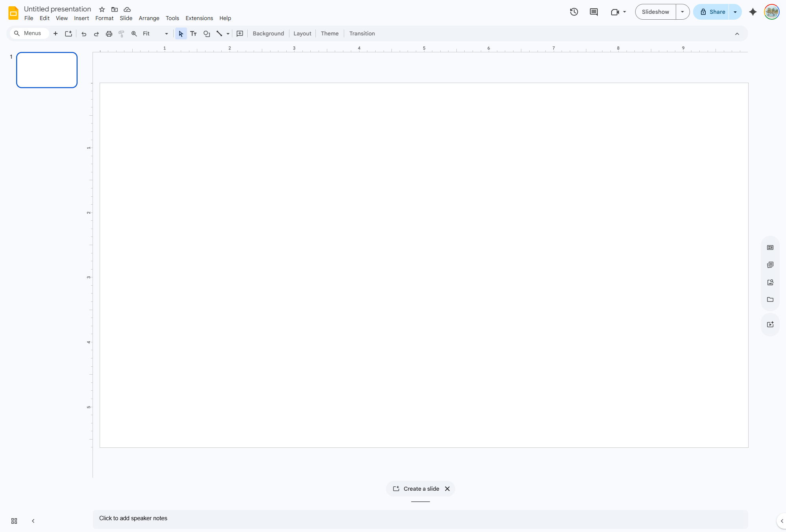Open the Slideshow options arrow
The width and height of the screenshot is (786, 532).
(x=682, y=12)
